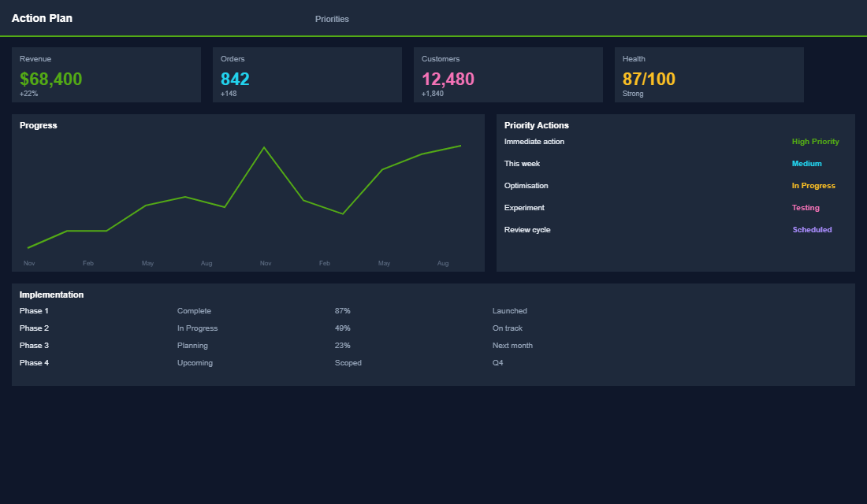Click Launched status of Phase 1
This screenshot has width=867, height=504.
509,310
